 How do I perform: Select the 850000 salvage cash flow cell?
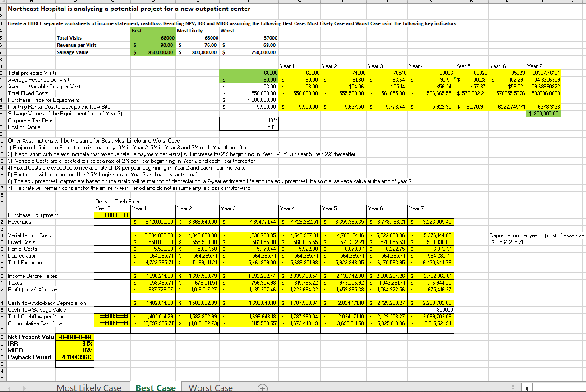pos(431,310)
